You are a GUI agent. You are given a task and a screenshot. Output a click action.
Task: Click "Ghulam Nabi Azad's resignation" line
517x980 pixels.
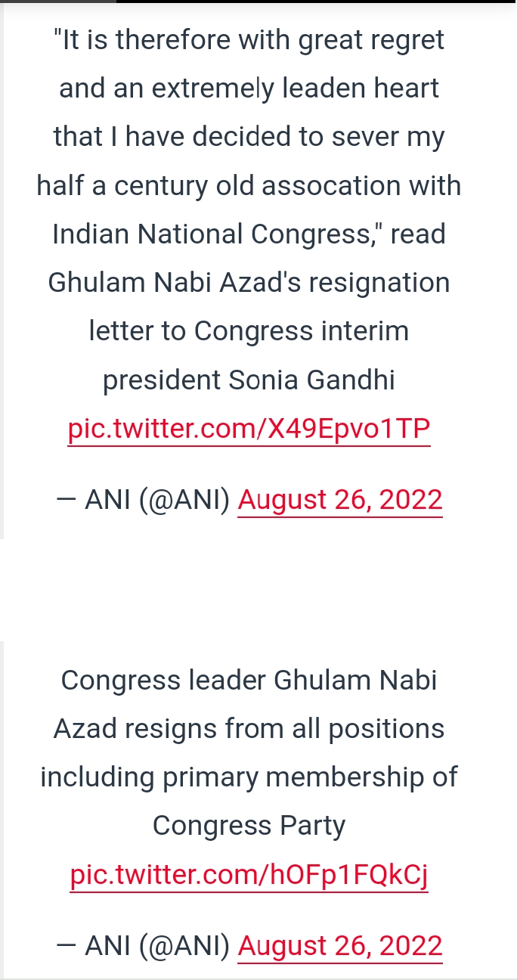click(249, 283)
